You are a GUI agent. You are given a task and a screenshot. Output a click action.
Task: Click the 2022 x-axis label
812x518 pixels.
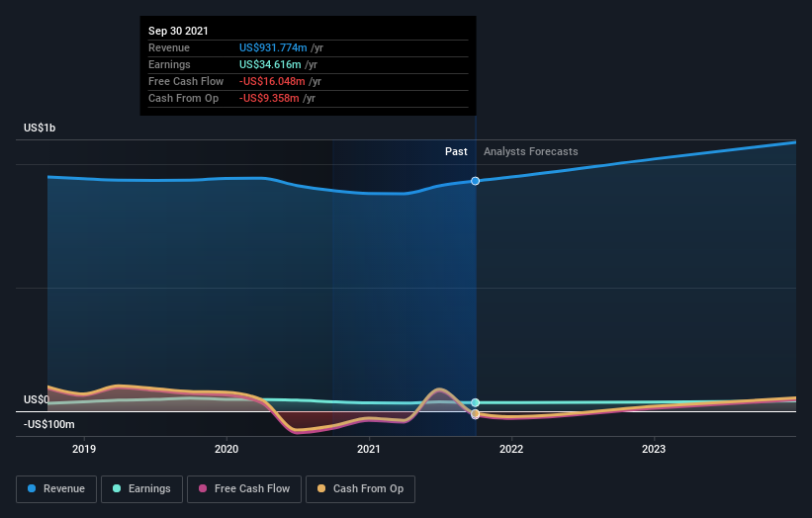pos(511,449)
